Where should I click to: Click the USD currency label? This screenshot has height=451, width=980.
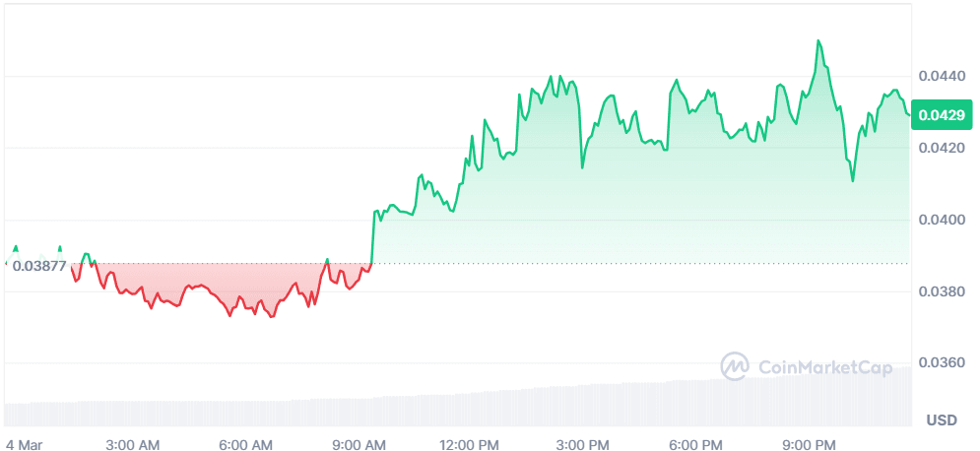coord(942,420)
